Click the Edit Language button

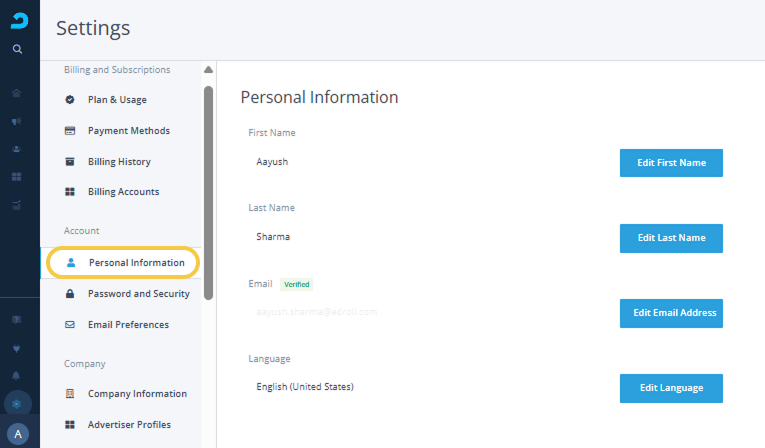(671, 388)
